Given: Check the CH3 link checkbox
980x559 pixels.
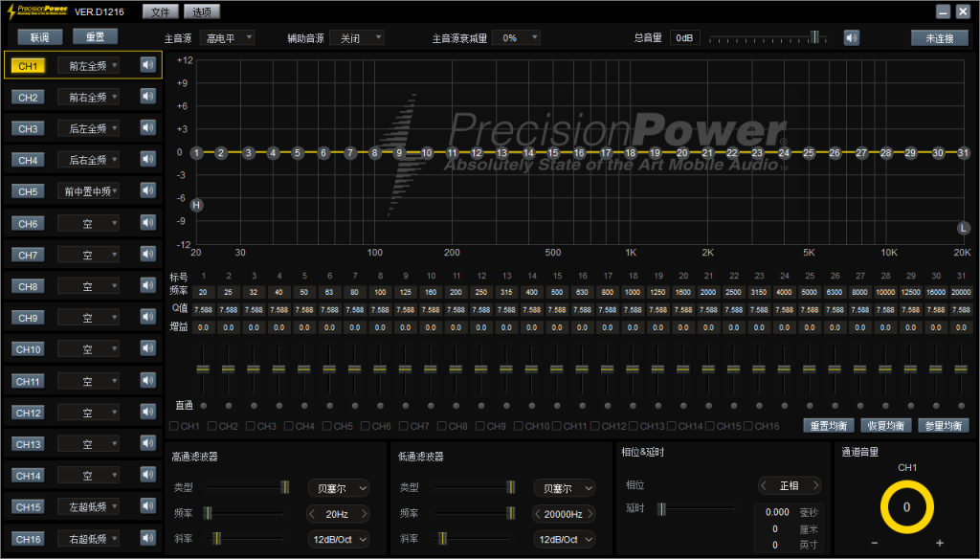Looking at the screenshot, I should (250, 426).
